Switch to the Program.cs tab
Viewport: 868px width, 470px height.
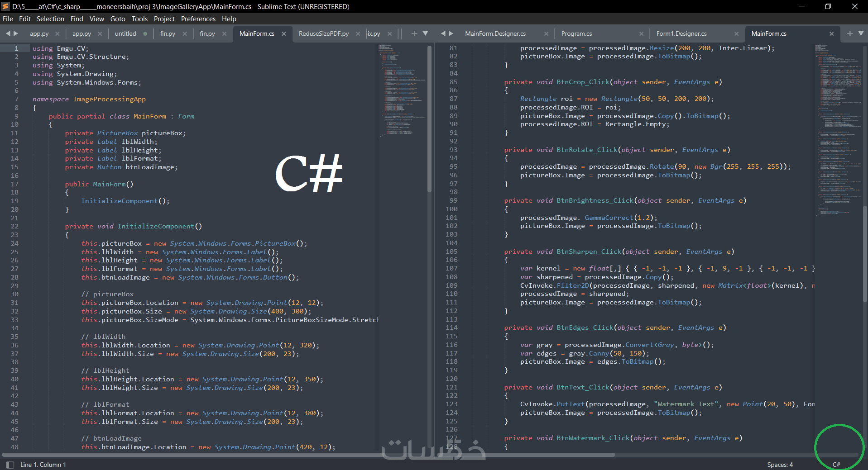click(576, 33)
